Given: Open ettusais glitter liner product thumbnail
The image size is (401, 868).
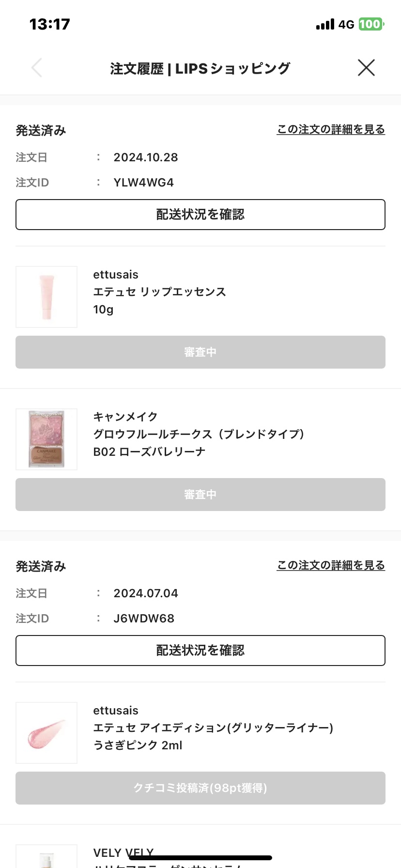Looking at the screenshot, I should tap(46, 733).
